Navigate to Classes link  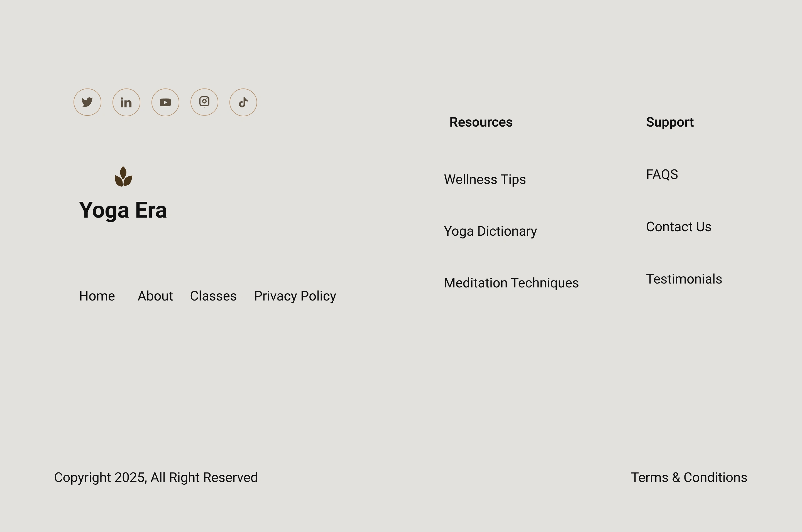point(213,296)
